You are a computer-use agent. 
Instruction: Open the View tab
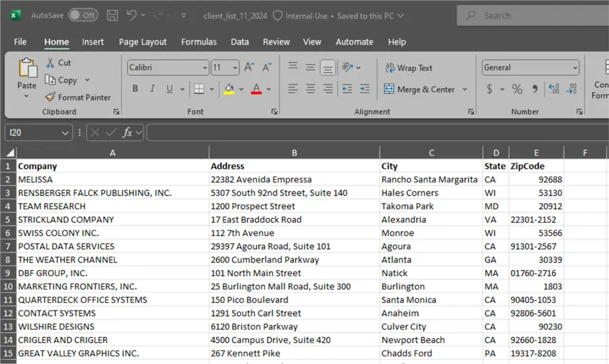point(312,41)
